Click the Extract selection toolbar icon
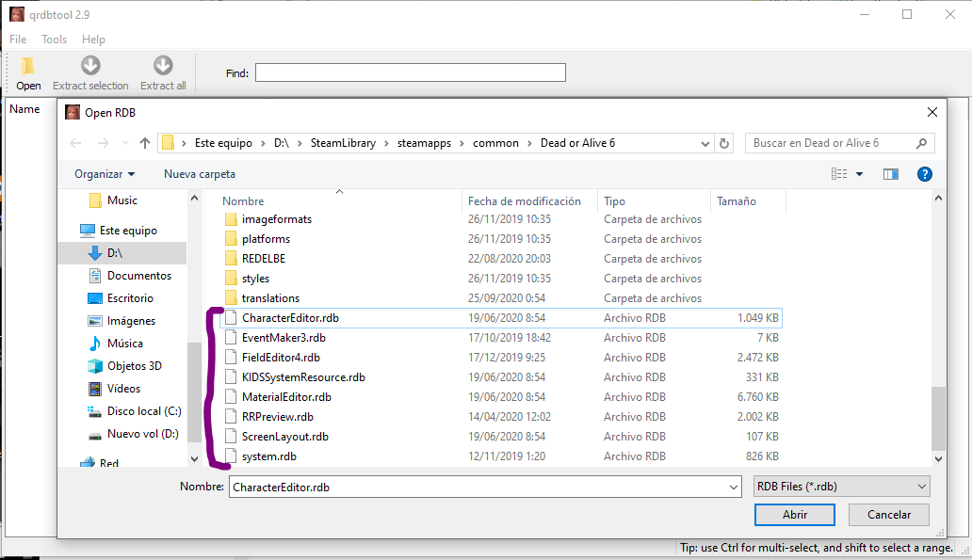972x560 pixels. tap(90, 65)
